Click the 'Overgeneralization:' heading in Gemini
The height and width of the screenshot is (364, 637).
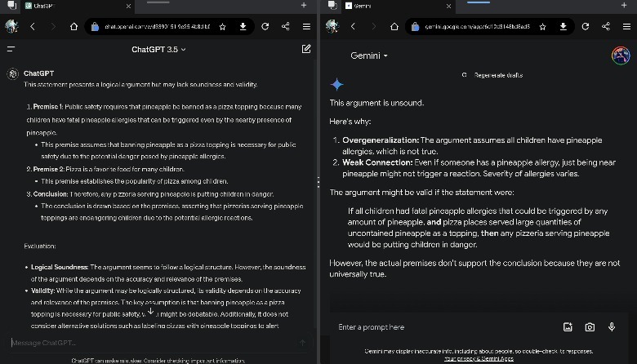[381, 140]
